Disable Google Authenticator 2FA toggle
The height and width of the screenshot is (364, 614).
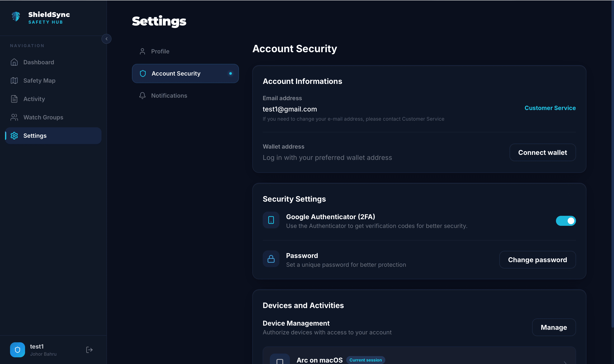click(565, 221)
